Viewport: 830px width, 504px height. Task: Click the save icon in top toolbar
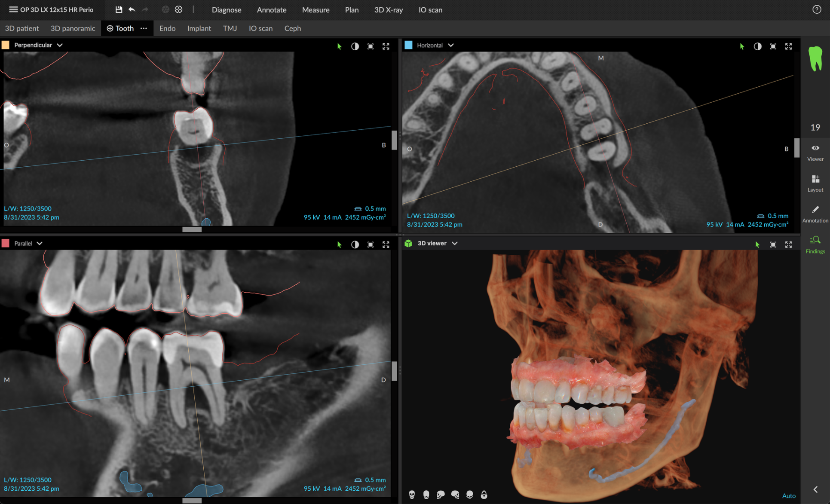point(119,9)
